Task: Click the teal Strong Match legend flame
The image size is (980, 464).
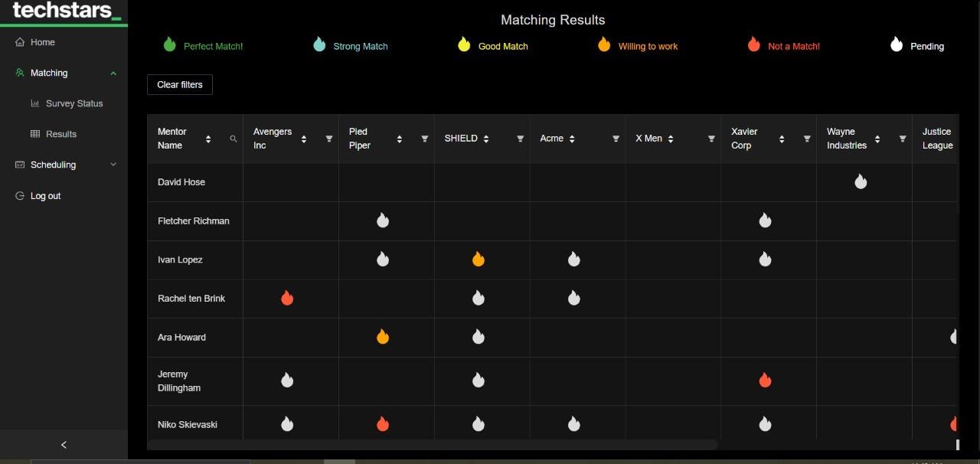Action: click(319, 44)
